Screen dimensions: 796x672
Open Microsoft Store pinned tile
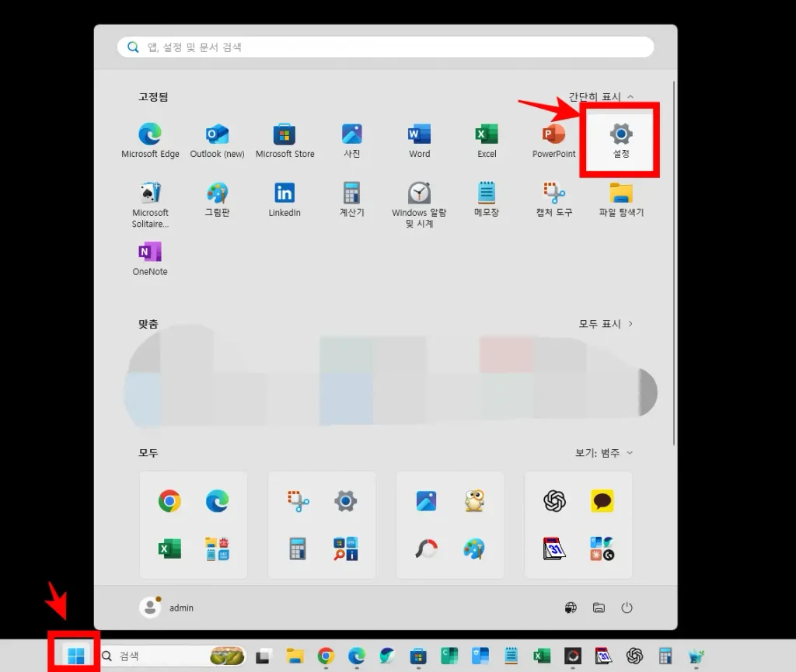point(285,141)
